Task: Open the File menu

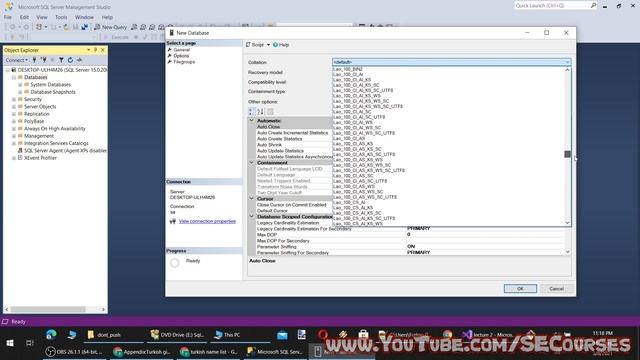Action: point(8,17)
